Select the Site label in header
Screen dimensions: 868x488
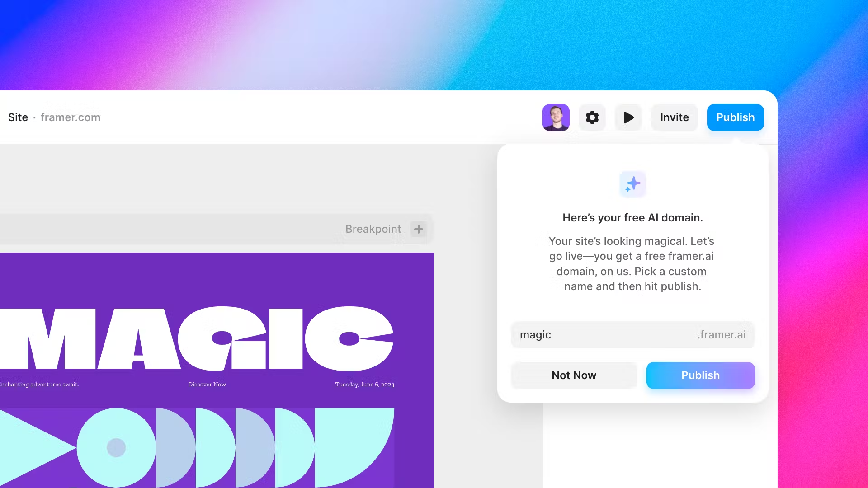click(x=18, y=117)
